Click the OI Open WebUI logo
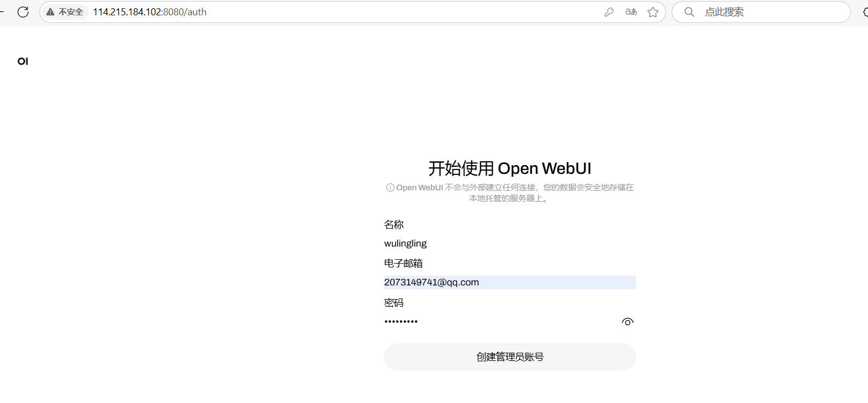 pyautogui.click(x=23, y=61)
